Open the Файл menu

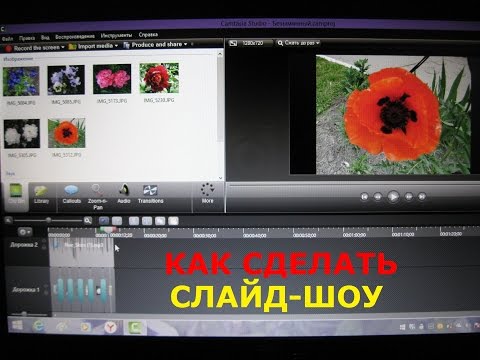point(7,39)
